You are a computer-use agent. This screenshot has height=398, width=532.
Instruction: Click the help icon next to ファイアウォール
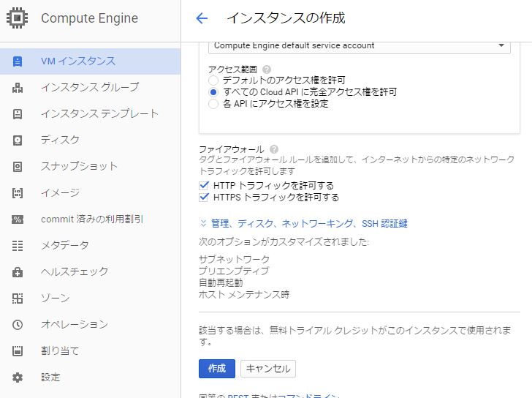pos(274,149)
